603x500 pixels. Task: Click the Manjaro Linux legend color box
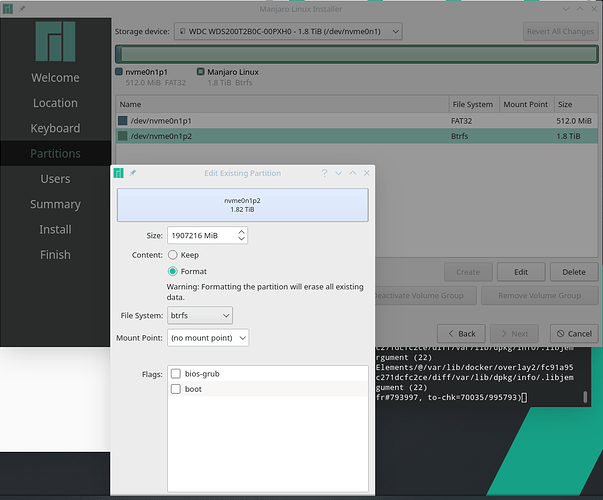200,72
